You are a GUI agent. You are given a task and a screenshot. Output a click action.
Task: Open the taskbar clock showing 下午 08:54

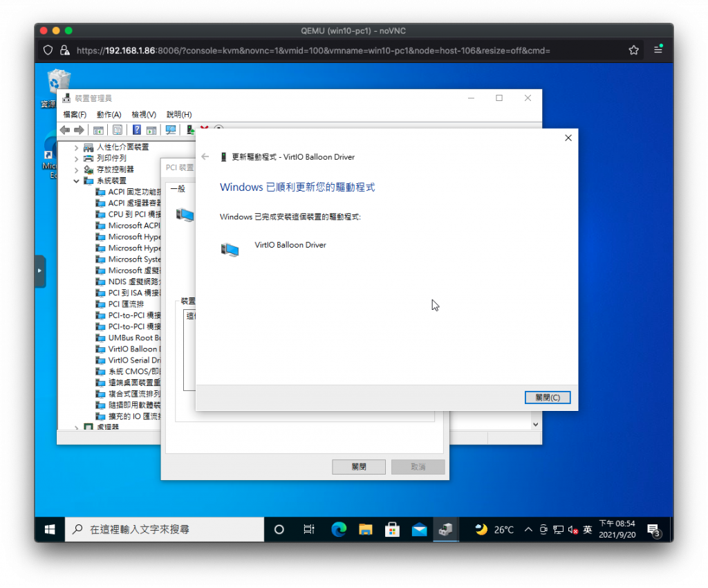point(617,529)
